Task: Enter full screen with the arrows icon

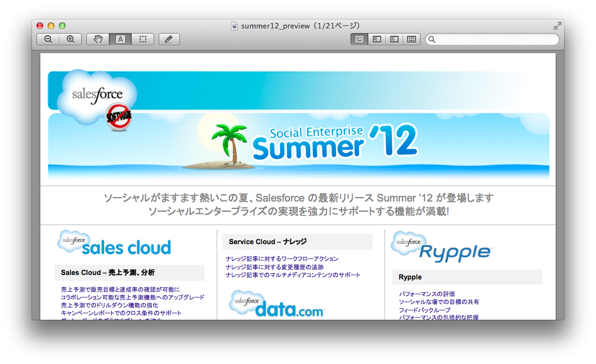Action: click(x=557, y=26)
